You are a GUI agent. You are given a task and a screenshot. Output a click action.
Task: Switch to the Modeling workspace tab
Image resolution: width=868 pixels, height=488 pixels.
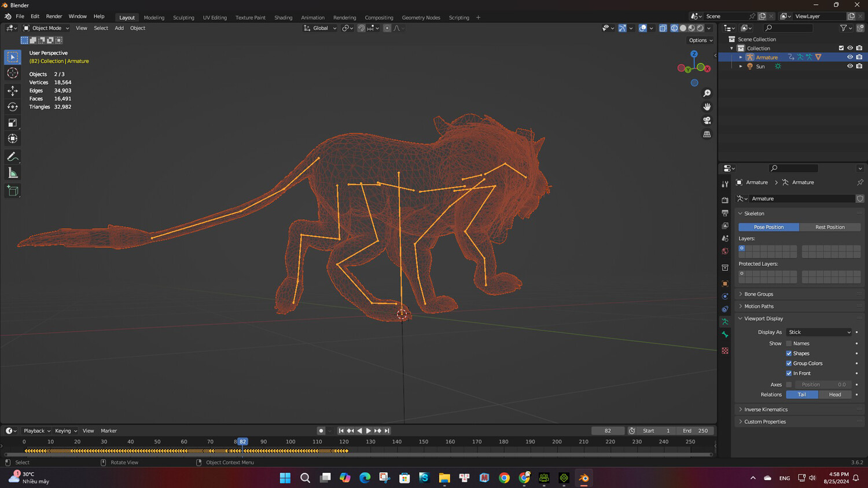pos(154,17)
